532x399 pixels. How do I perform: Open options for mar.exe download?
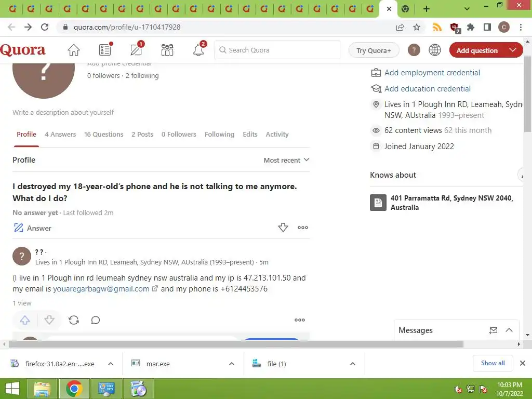click(232, 364)
